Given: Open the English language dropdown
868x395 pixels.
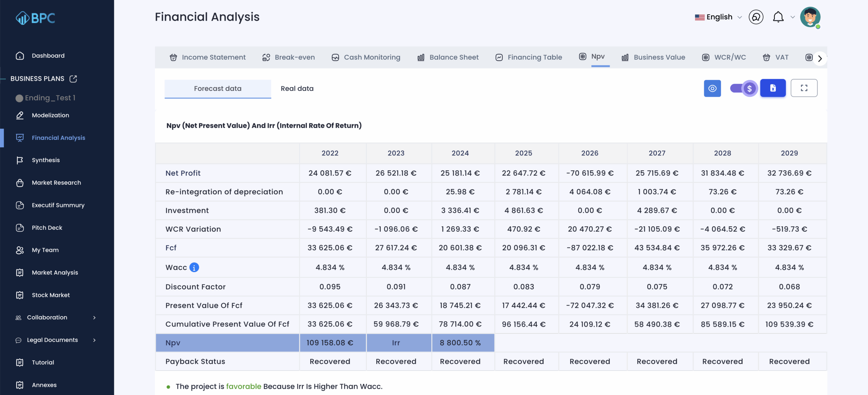Looking at the screenshot, I should pyautogui.click(x=718, y=17).
